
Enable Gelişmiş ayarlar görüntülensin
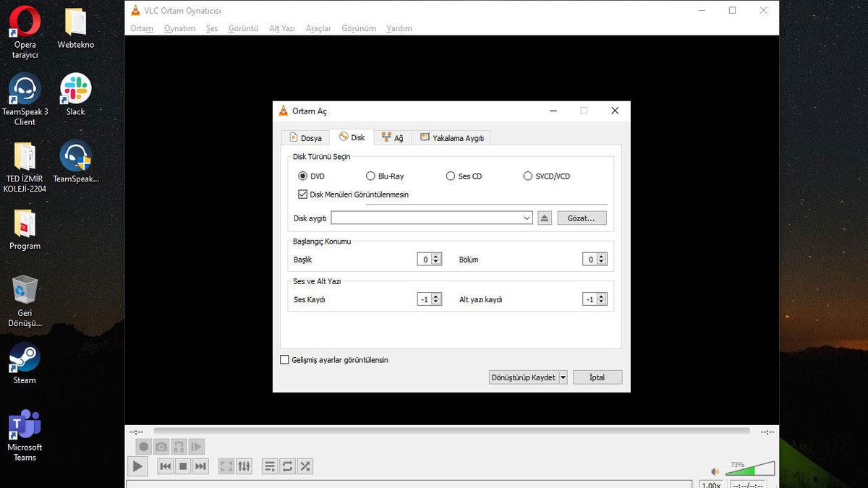click(x=284, y=359)
